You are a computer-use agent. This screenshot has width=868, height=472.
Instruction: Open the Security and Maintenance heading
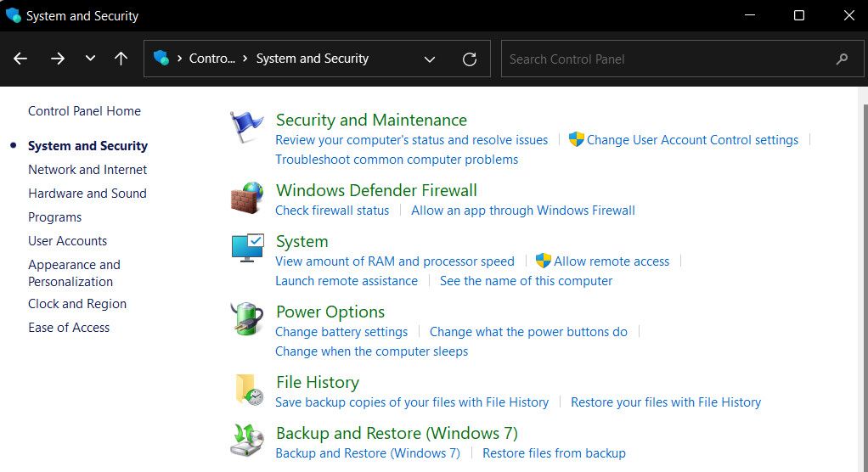point(371,120)
